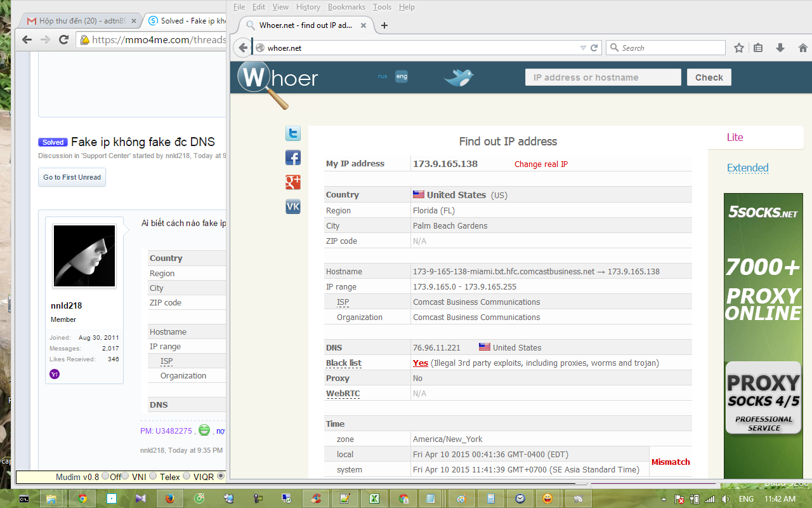Click the Yahoo icon under nnld218's profile
This screenshot has width=812, height=508.
(55, 374)
